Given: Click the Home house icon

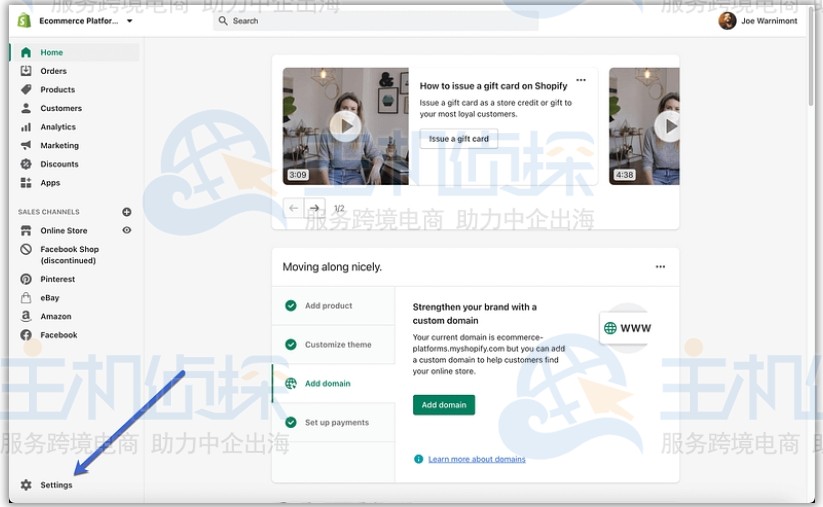Looking at the screenshot, I should (x=26, y=52).
